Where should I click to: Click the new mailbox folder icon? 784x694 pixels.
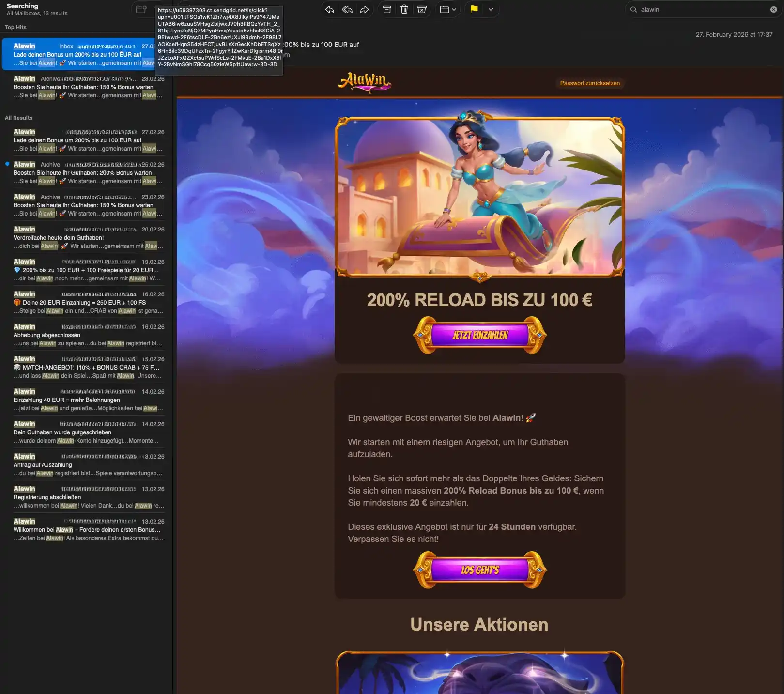pyautogui.click(x=141, y=9)
